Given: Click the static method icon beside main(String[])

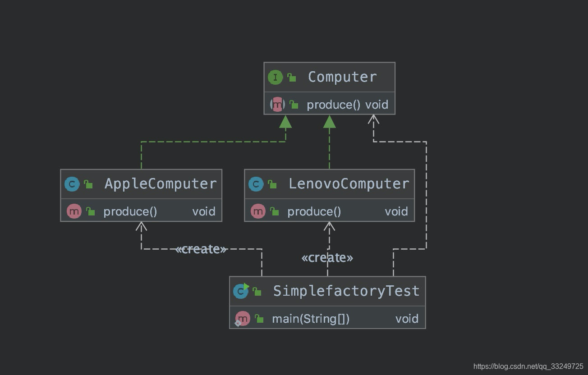Looking at the screenshot, I should [243, 319].
